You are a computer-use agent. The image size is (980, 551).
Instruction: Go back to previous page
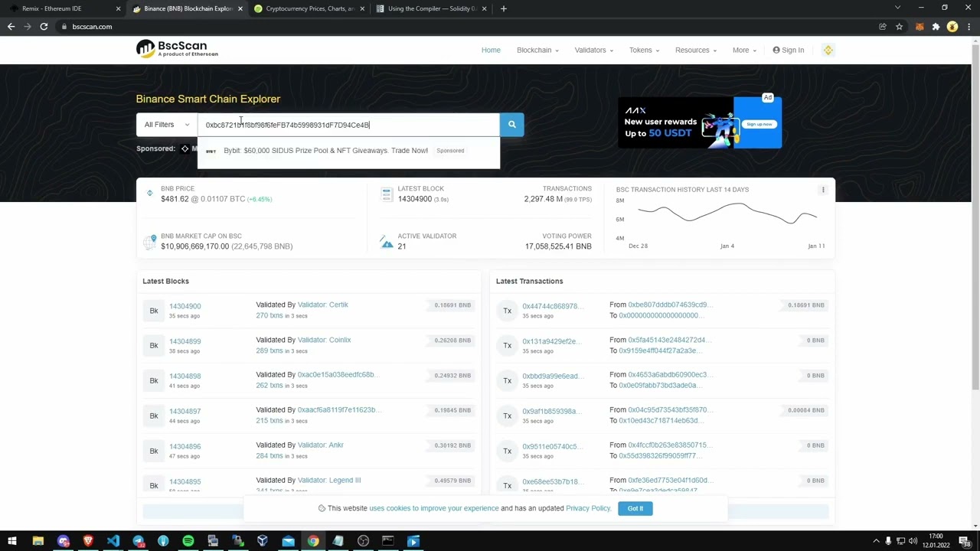(x=11, y=27)
